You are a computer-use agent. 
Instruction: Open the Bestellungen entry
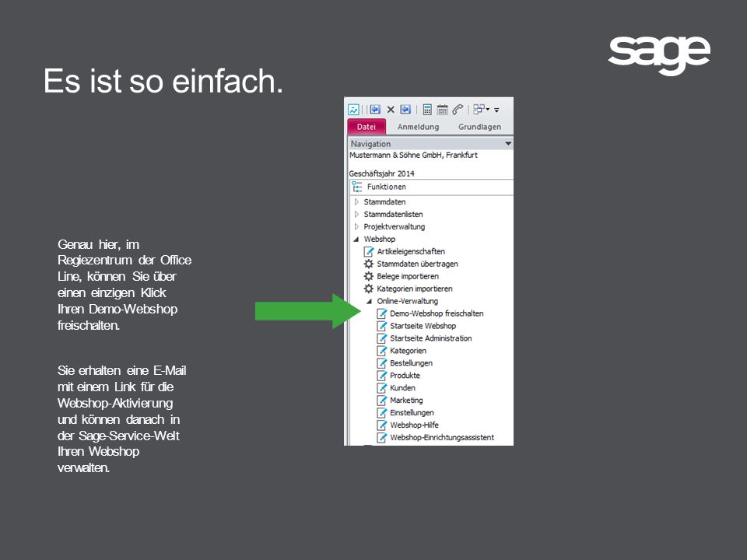411,363
